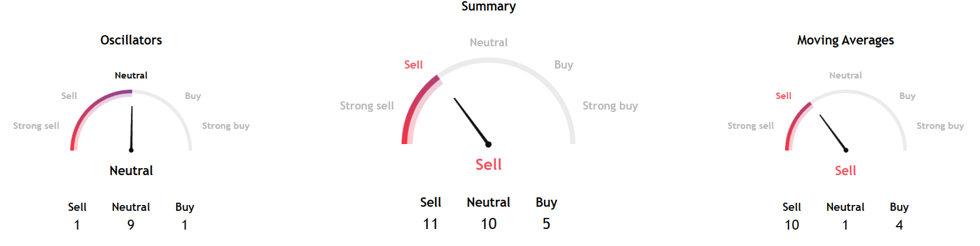Click the Sell result under Moving Averages gauge
980x246 pixels.
click(x=845, y=171)
